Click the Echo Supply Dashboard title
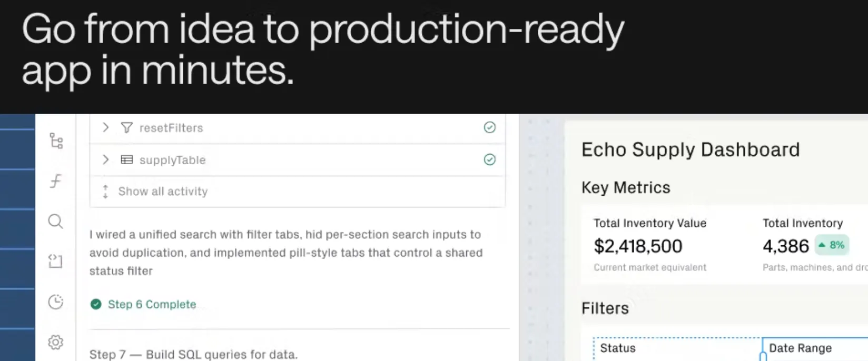The width and height of the screenshot is (868, 361). pos(691,150)
